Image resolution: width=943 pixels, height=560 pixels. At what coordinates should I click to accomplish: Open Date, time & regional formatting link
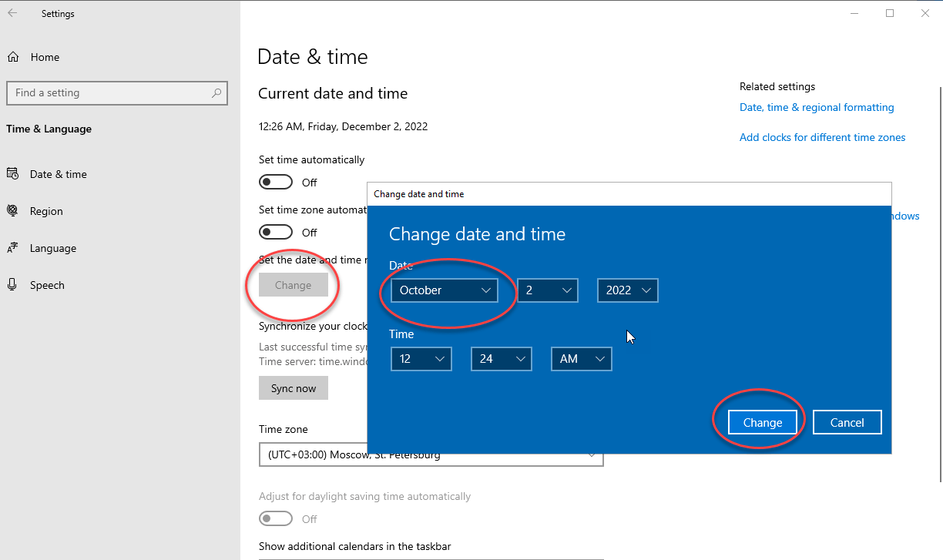tap(817, 107)
